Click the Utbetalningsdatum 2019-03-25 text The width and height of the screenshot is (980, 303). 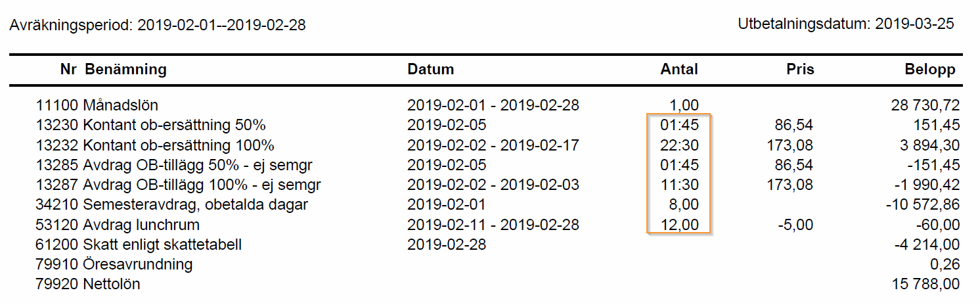point(846,24)
